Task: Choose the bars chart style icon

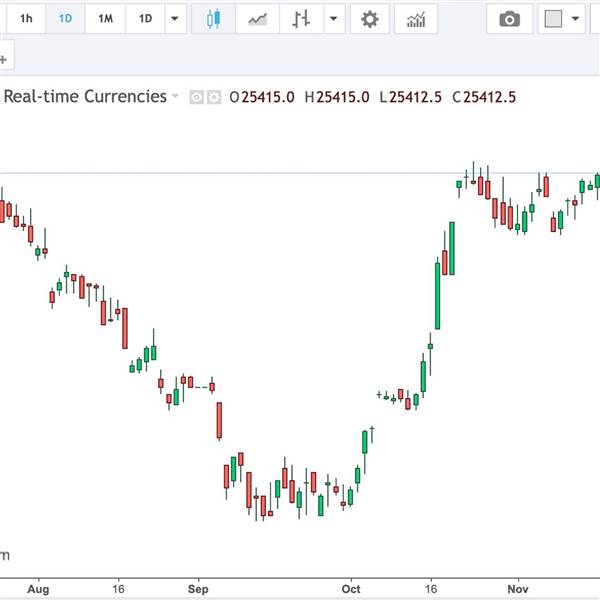Action: [x=302, y=19]
